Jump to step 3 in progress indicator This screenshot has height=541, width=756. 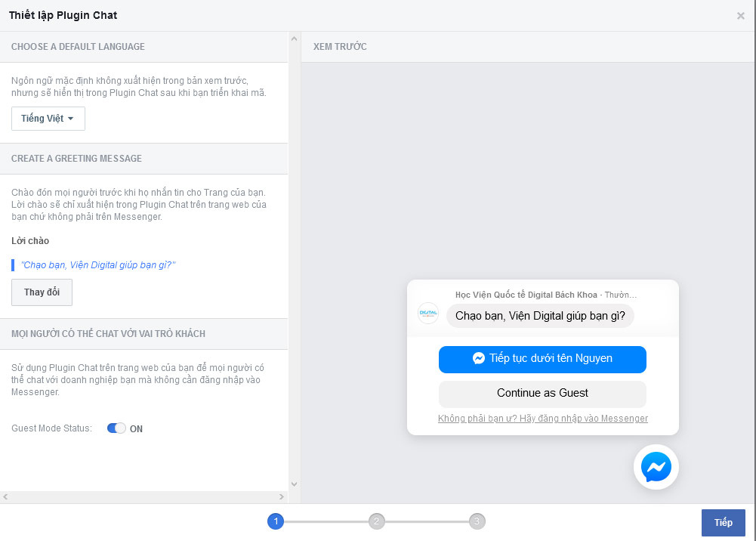click(x=477, y=521)
